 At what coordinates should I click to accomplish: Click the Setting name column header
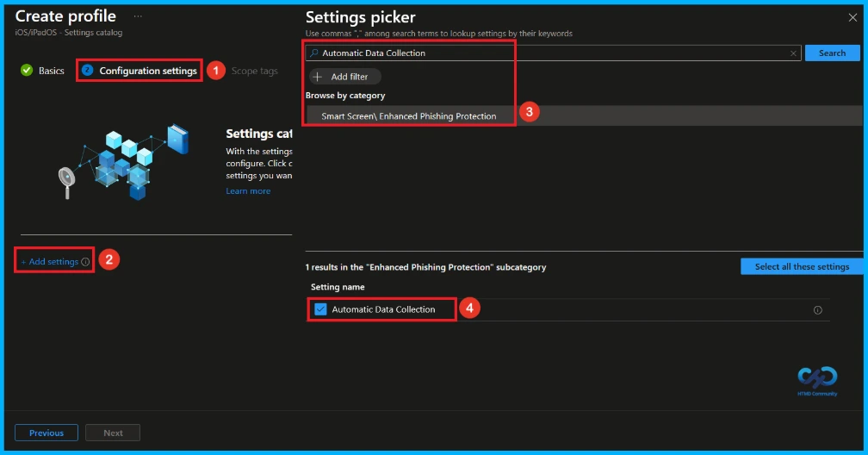pyautogui.click(x=338, y=286)
